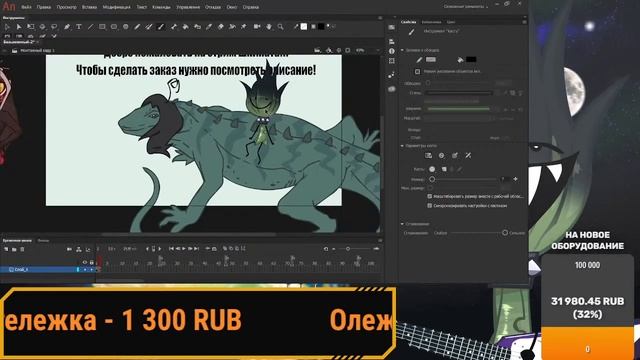Select the Pen tool
640x360 pixels.
click(x=67, y=27)
